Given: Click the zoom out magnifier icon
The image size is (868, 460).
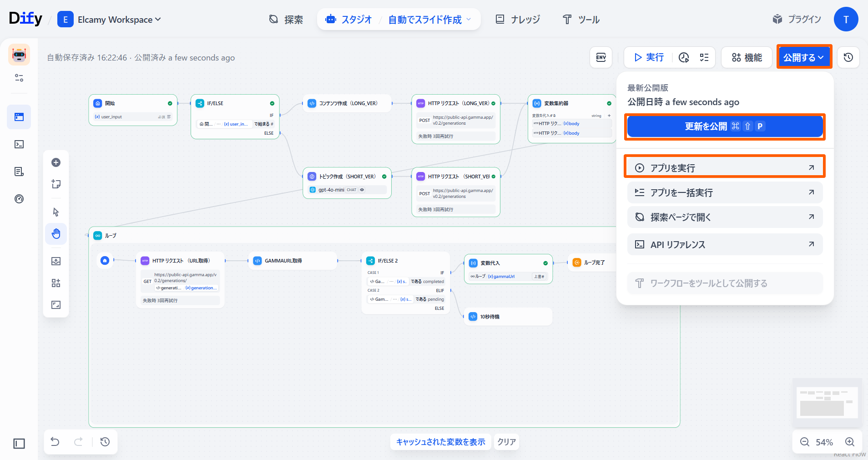Looking at the screenshot, I should [x=804, y=442].
